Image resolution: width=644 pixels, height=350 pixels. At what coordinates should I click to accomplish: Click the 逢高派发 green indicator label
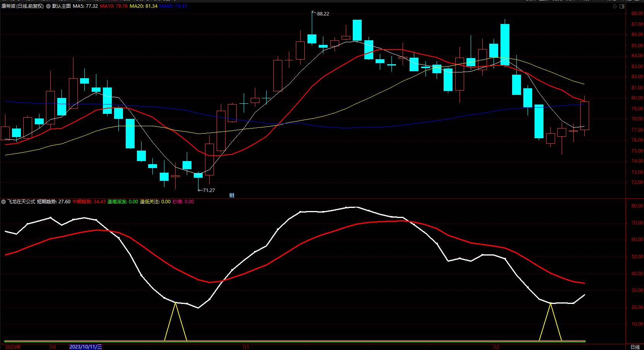(123, 202)
